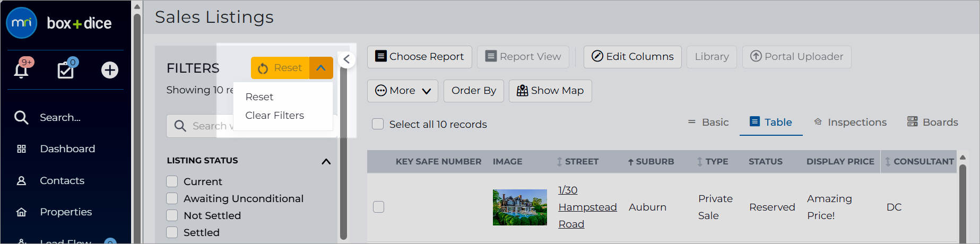Open Dashboard from sidebar
This screenshot has height=244, width=980.
(67, 149)
